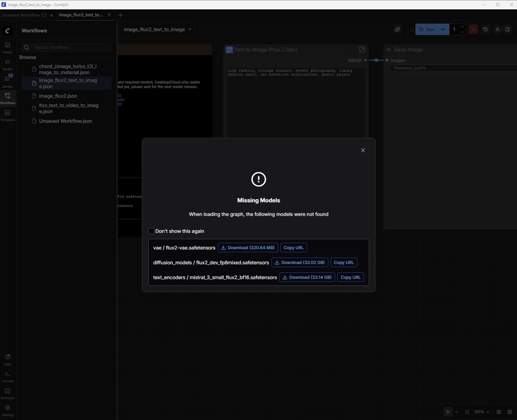Expand the Run button dropdown arrow
The width and height of the screenshot is (517, 420).
pos(443,30)
